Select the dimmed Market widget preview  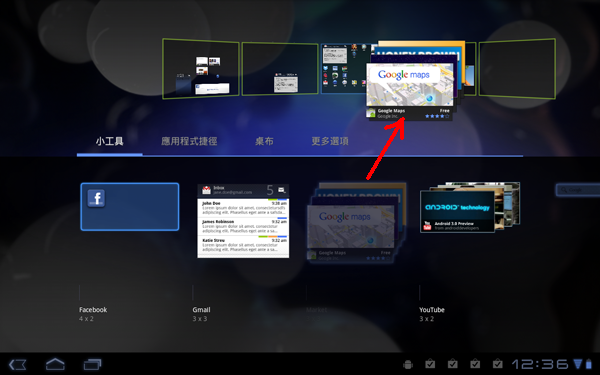(x=356, y=222)
